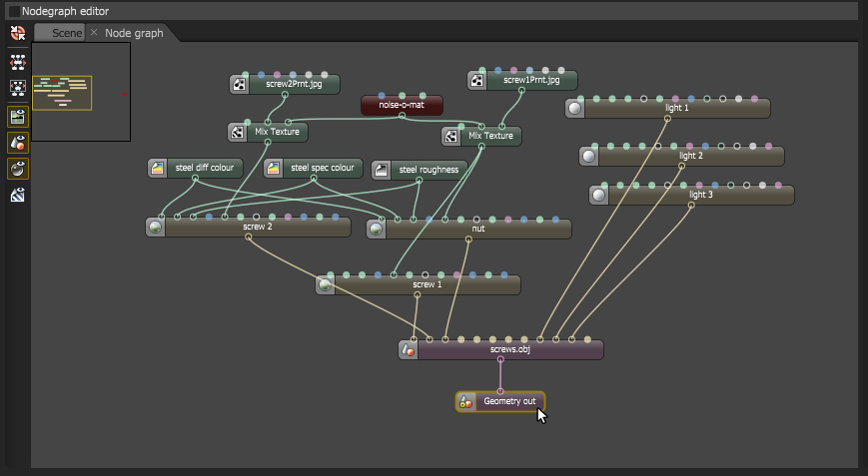Click the light 1 material sphere icon

click(575, 108)
